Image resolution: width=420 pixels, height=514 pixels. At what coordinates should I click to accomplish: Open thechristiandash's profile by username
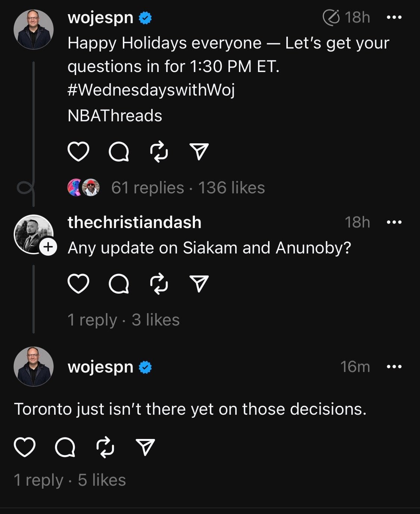click(134, 222)
